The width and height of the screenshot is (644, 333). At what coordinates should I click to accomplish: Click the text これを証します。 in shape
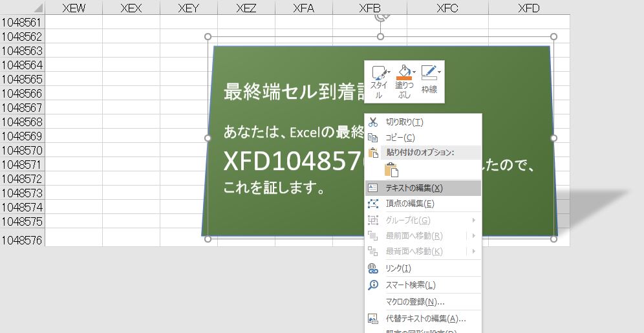pos(274,188)
